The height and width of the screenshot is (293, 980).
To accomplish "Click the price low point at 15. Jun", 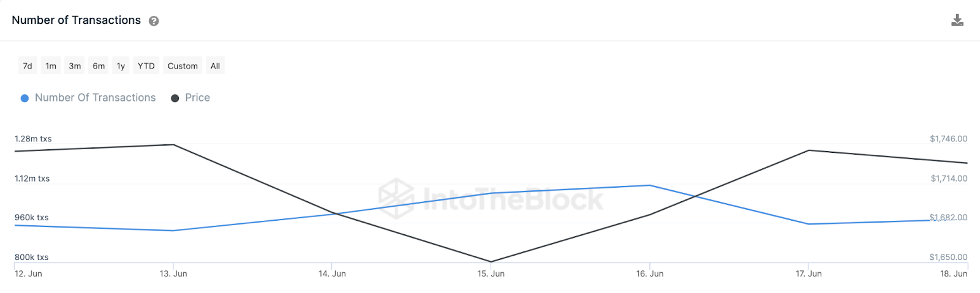I will point(491,262).
